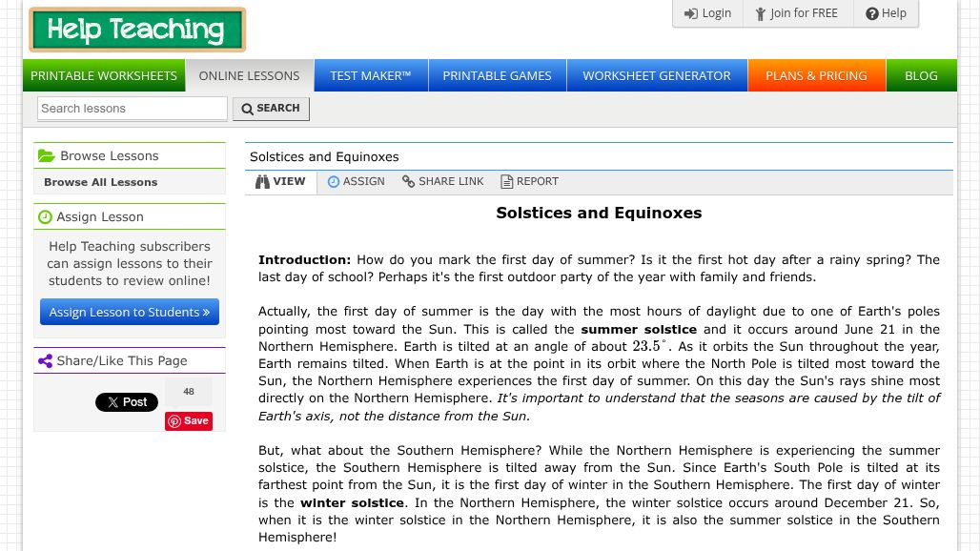
Task: Click the SEARCH button
Action: [x=271, y=109]
